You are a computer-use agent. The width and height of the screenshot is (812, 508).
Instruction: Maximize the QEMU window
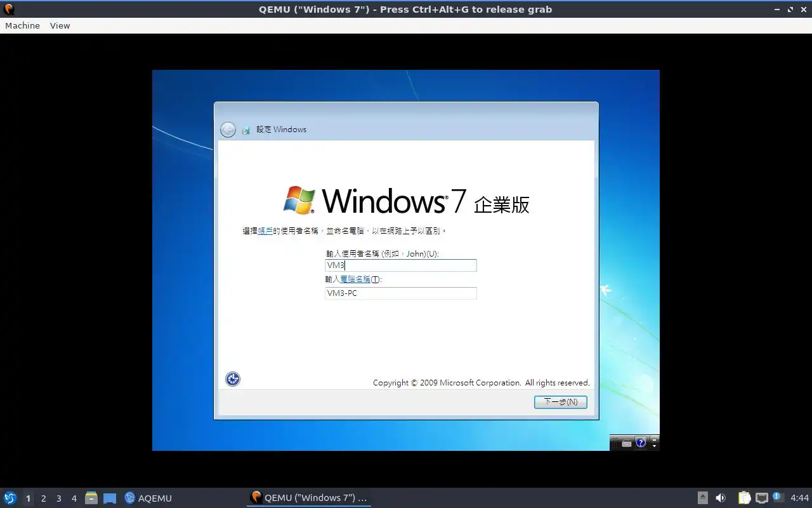pyautogui.click(x=790, y=10)
